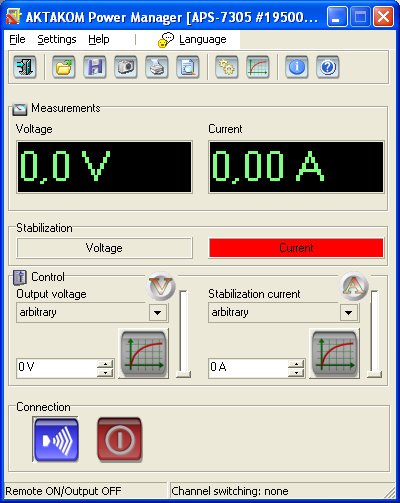Decrease current with the down spinner arrow
The height and width of the screenshot is (503, 400).
(296, 372)
